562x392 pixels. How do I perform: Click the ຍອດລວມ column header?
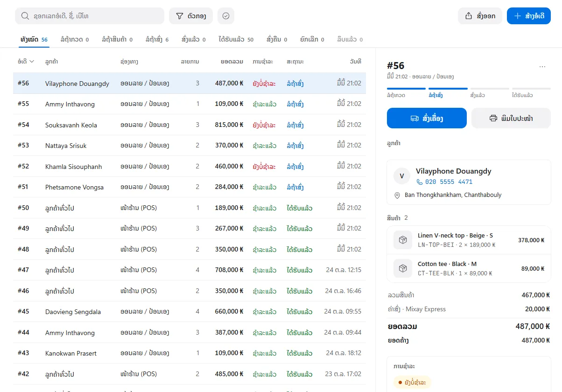pos(232,61)
